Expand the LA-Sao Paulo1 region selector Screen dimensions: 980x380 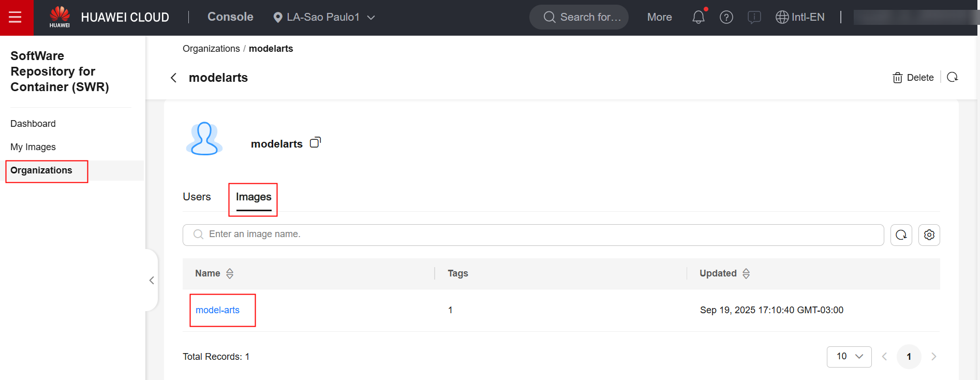pyautogui.click(x=324, y=17)
